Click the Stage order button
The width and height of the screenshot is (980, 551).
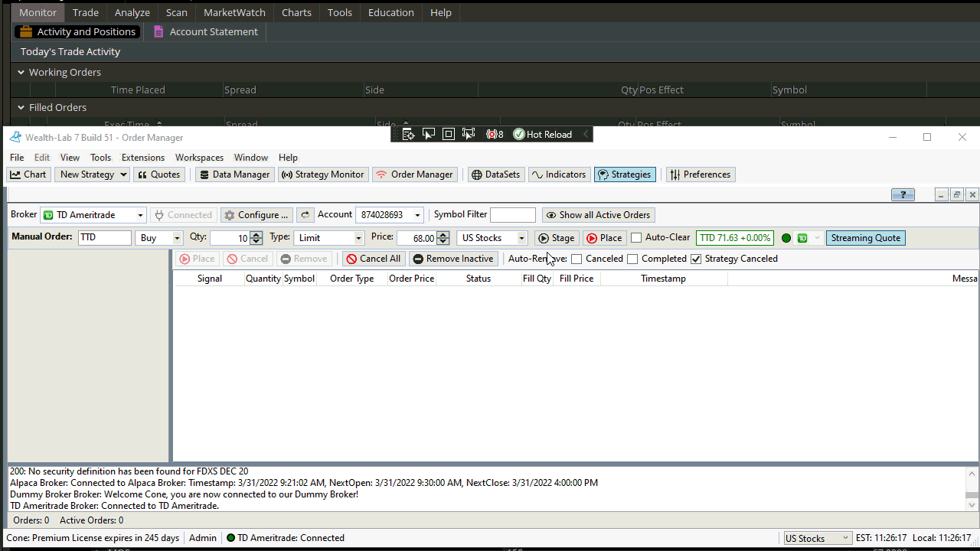[557, 238]
